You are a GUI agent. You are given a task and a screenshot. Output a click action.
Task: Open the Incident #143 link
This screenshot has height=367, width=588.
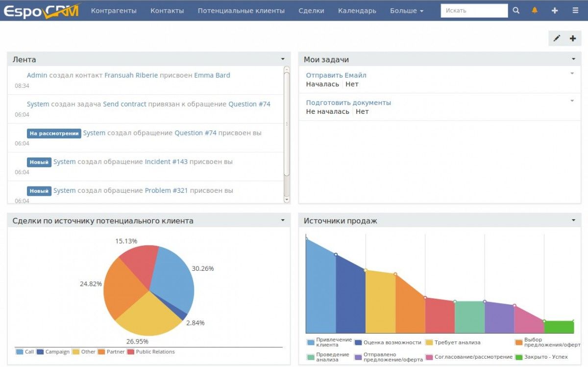166,161
